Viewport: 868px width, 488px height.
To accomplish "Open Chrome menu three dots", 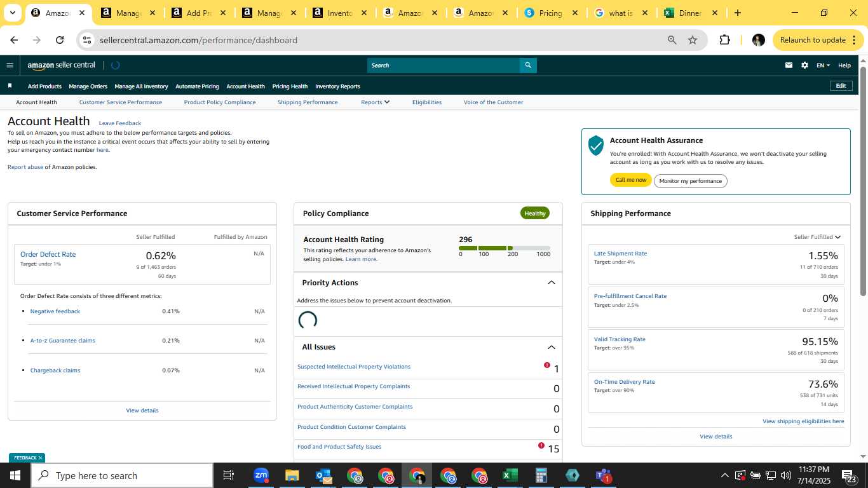I will coord(854,40).
